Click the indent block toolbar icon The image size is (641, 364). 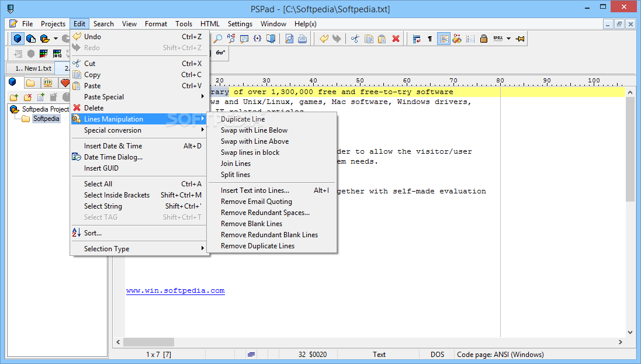pyautogui.click(x=18, y=53)
